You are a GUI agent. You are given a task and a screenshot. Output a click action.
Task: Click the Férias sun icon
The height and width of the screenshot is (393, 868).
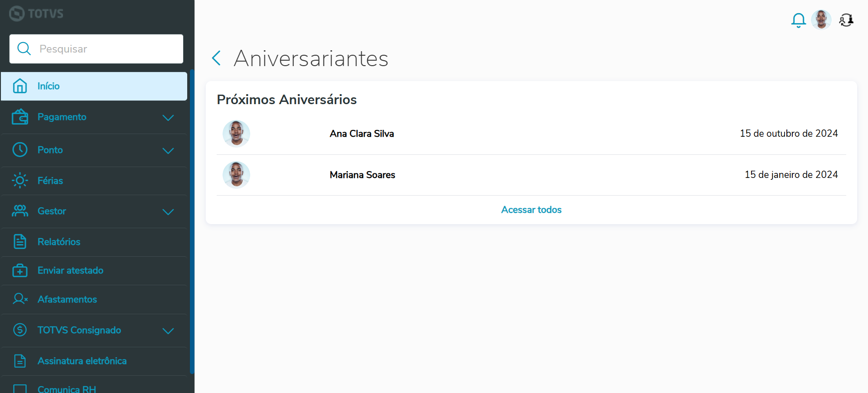click(x=20, y=181)
